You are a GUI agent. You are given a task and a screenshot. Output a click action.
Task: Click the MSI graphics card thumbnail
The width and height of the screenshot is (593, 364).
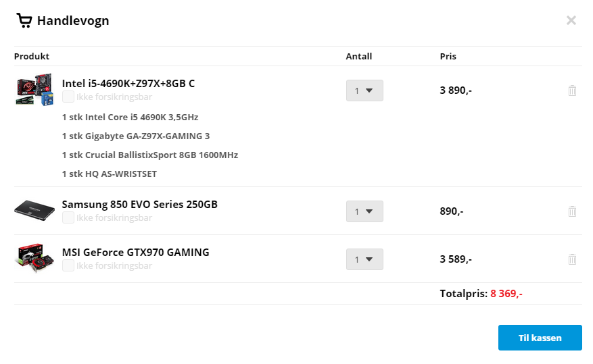(x=34, y=258)
